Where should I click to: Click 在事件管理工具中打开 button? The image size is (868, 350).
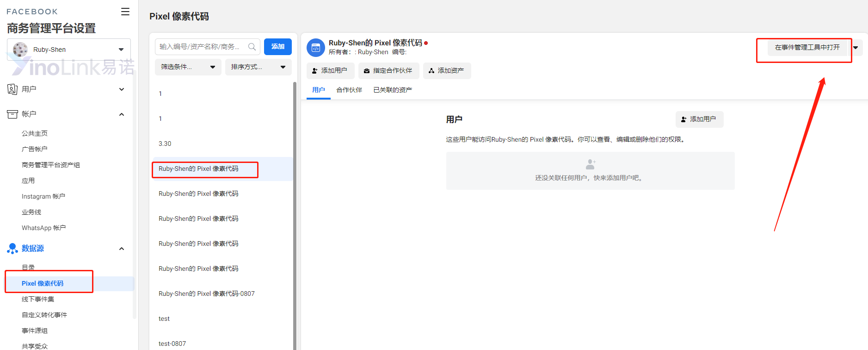click(807, 48)
